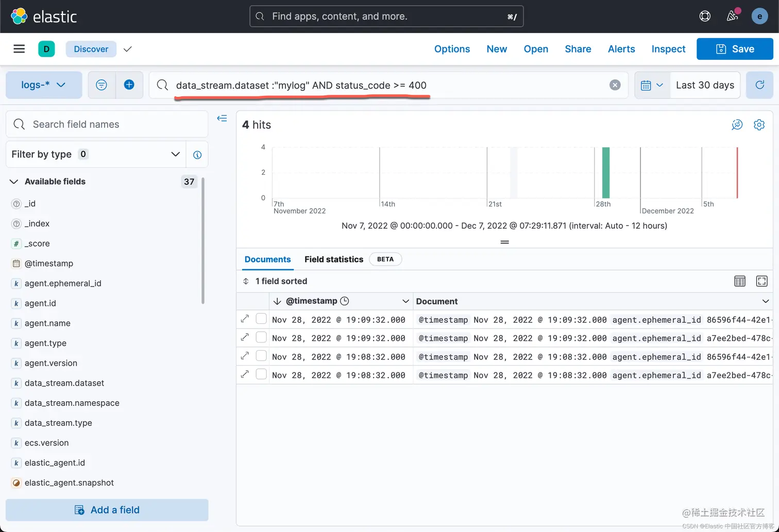Switch to the Field statistics tab
The image size is (779, 532).
click(334, 259)
